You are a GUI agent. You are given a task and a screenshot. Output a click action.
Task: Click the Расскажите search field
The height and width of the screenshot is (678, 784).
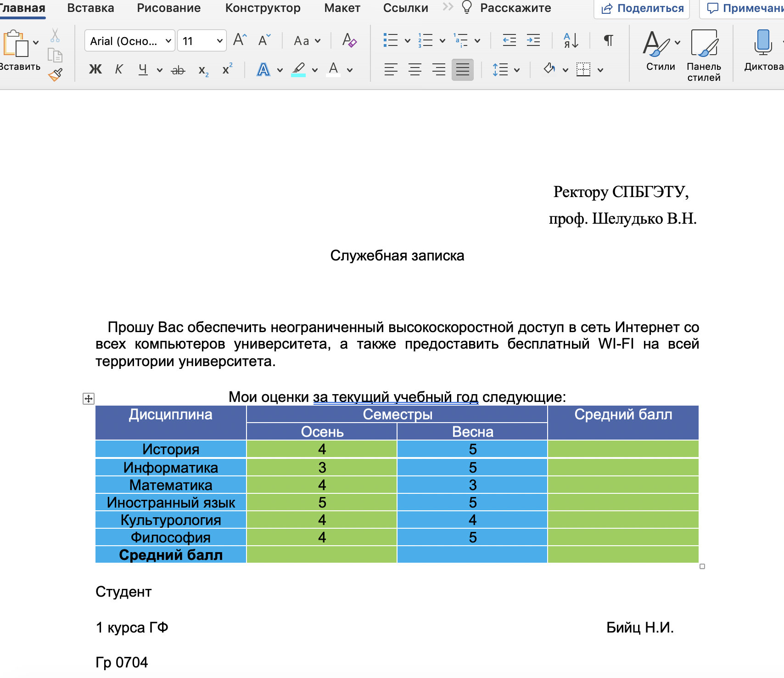click(515, 8)
